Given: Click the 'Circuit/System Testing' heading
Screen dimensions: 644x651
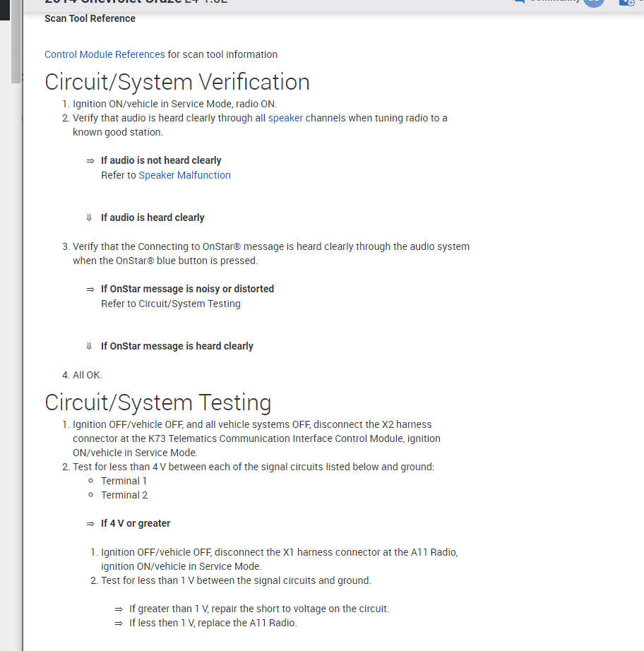Looking at the screenshot, I should tap(157, 402).
